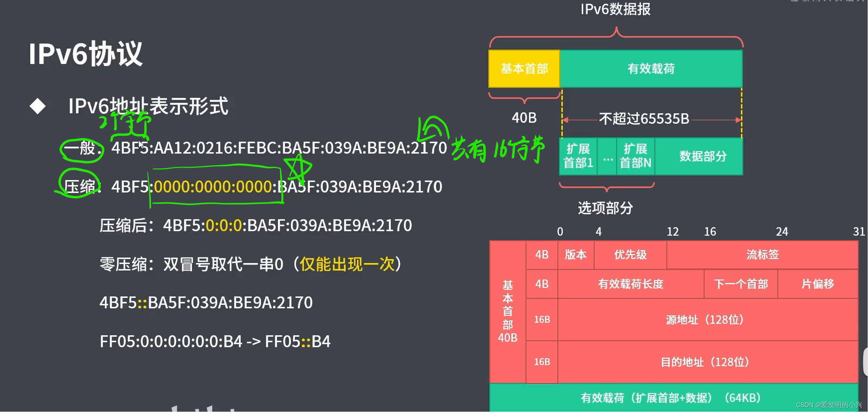Click the 压缩后 compressed address line
Viewport: 868px width, 412px height.
click(x=255, y=225)
